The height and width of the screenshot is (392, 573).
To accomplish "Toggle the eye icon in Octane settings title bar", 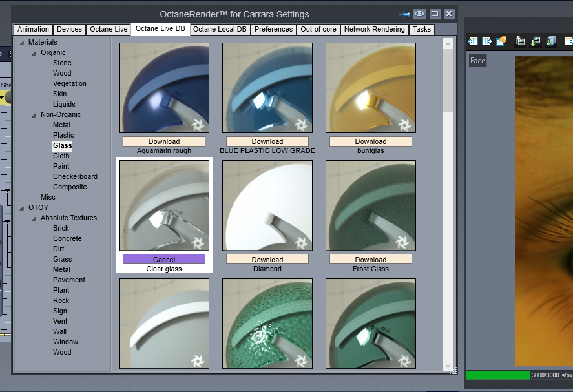I will (x=419, y=14).
